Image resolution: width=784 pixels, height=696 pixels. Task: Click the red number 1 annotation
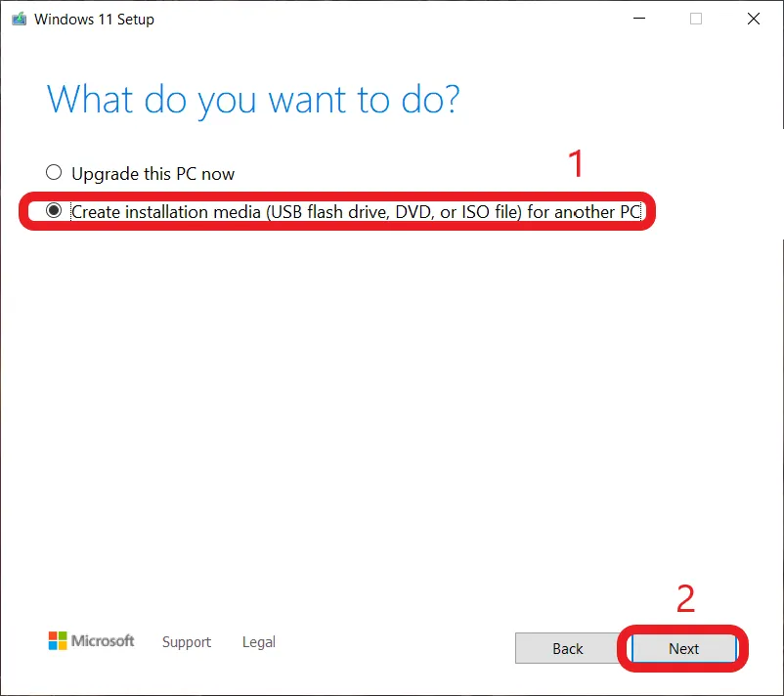click(x=577, y=163)
